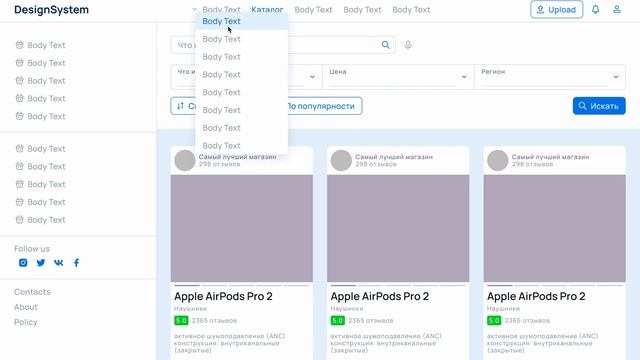Click the Body Text nav item right after Каталог
640x360 pixels.
(x=313, y=10)
